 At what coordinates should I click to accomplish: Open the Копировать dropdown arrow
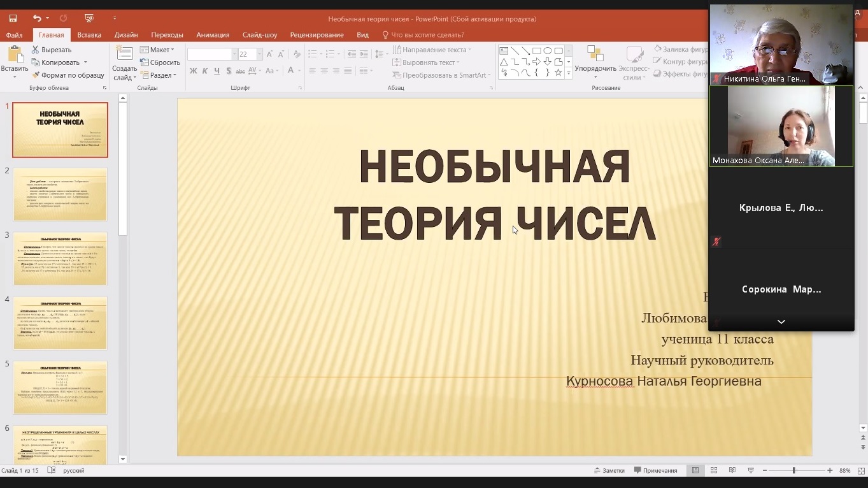coord(85,62)
